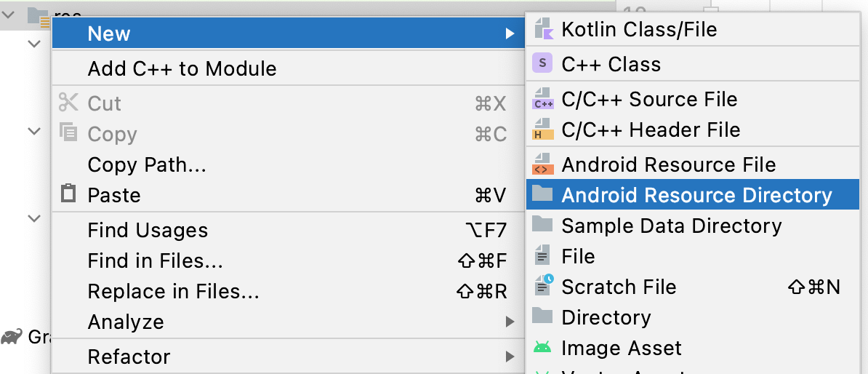Image resolution: width=868 pixels, height=374 pixels.
Task: Click the Image Asset android icon
Action: [x=543, y=349]
